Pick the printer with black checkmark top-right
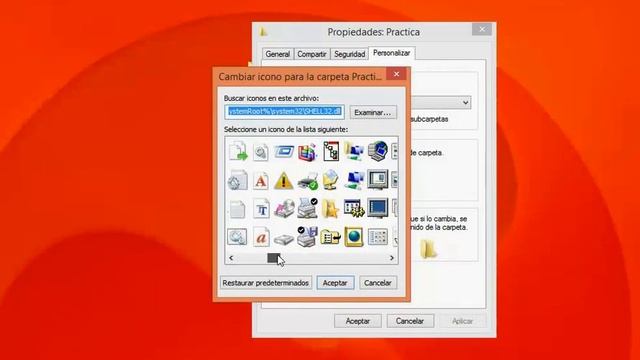Viewport: 640px width, 360px height. click(x=307, y=208)
